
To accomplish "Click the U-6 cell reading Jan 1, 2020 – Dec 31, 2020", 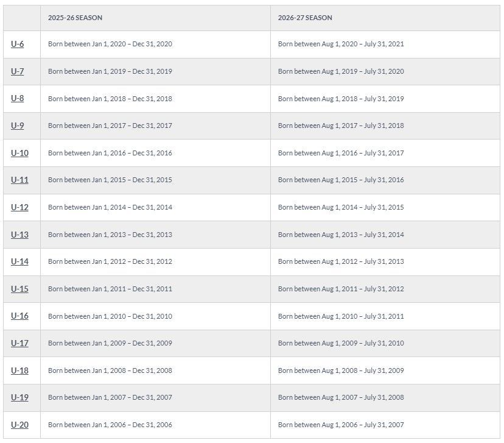I will pos(110,44).
